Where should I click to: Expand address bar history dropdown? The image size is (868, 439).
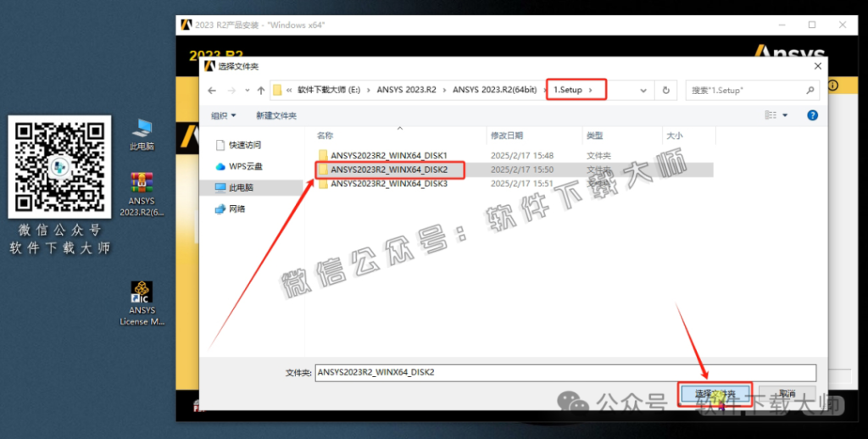point(643,90)
